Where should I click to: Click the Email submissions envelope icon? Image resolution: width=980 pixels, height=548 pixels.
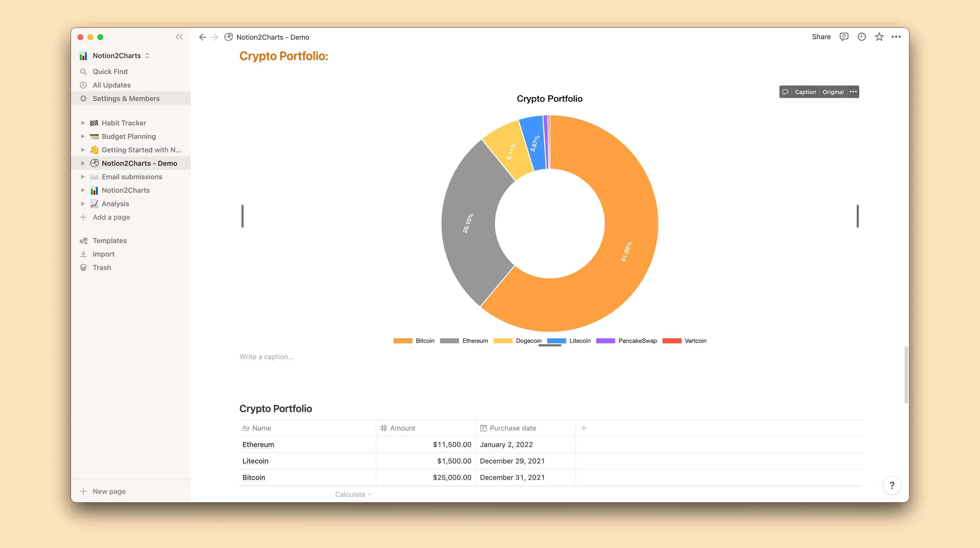[x=94, y=177]
